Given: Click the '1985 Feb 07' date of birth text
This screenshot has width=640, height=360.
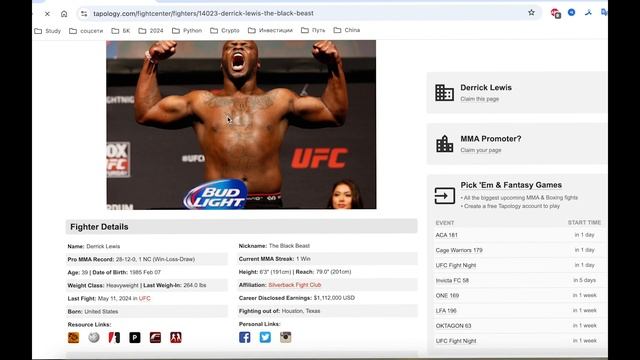Looking at the screenshot, I should tap(145, 272).
